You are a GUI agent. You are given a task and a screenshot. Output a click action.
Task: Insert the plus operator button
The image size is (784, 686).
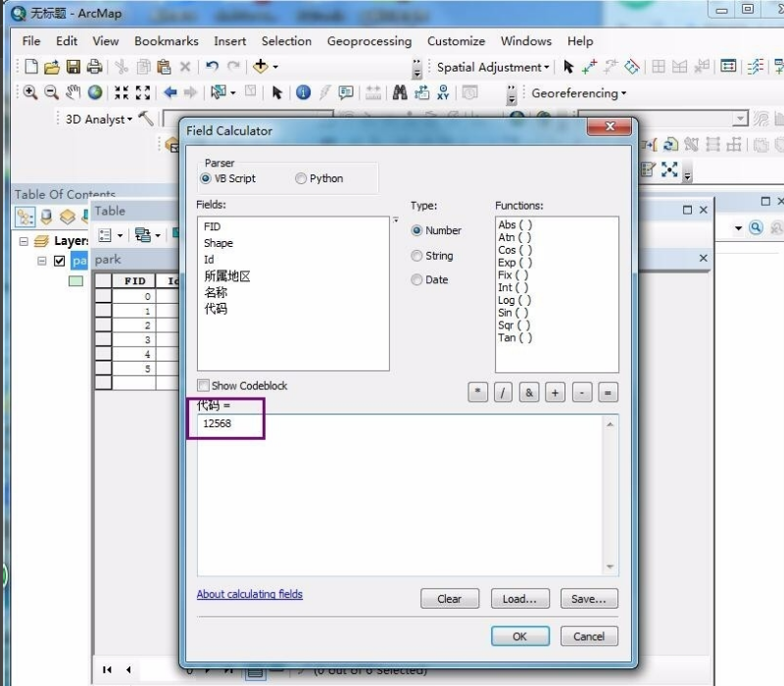(x=555, y=393)
